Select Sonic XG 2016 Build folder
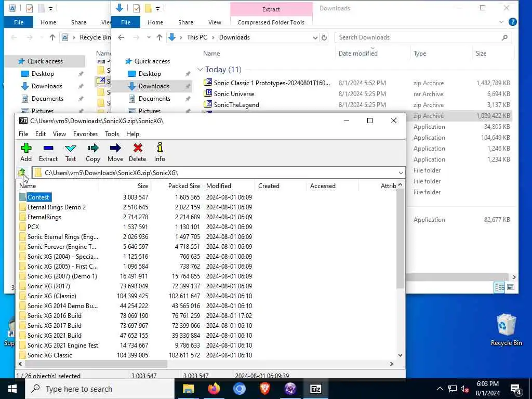Image resolution: width=532 pixels, height=399 pixels. click(54, 315)
